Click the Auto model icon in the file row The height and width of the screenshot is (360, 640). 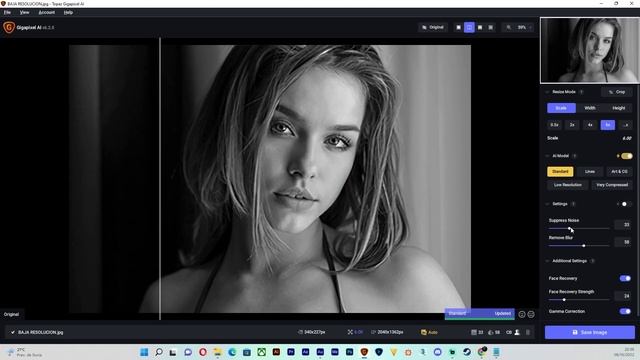click(x=424, y=332)
